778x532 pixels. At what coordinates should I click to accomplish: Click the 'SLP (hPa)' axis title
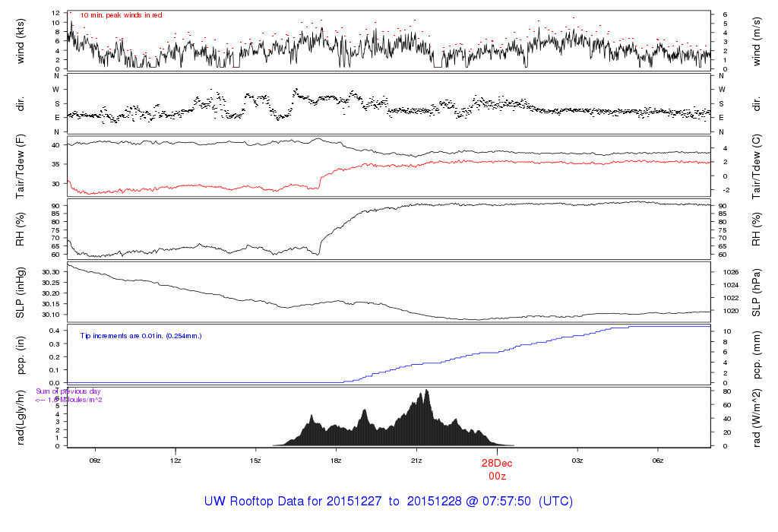(x=756, y=293)
